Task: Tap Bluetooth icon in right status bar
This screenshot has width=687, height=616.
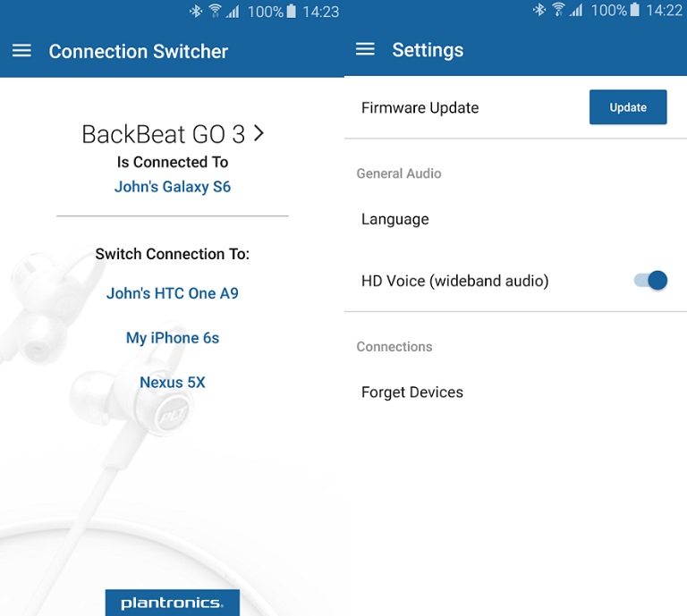Action: [539, 11]
